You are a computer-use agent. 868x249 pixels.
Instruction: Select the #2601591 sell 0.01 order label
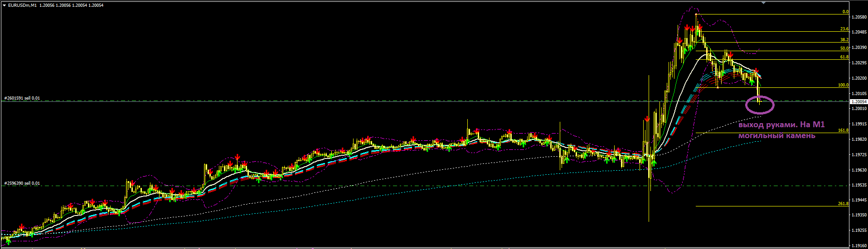[22, 98]
